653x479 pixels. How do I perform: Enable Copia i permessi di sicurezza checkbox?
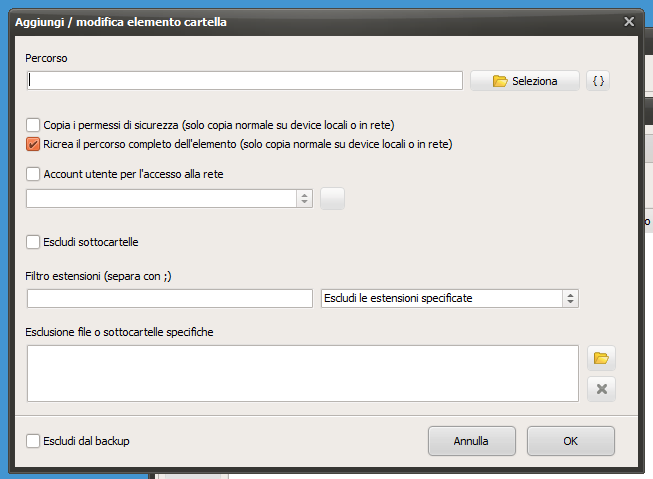[x=33, y=125]
